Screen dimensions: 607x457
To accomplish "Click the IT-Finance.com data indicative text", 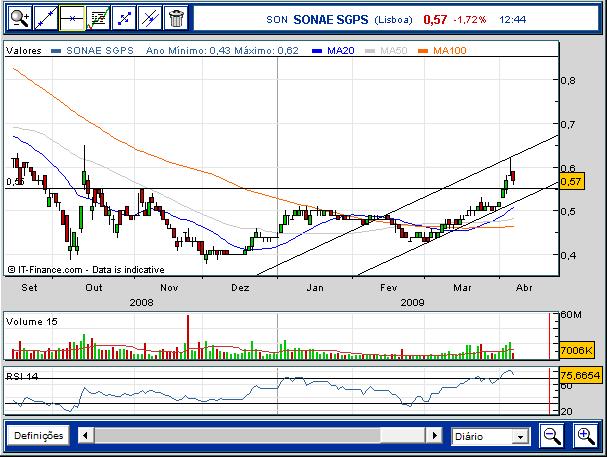I will [86, 270].
